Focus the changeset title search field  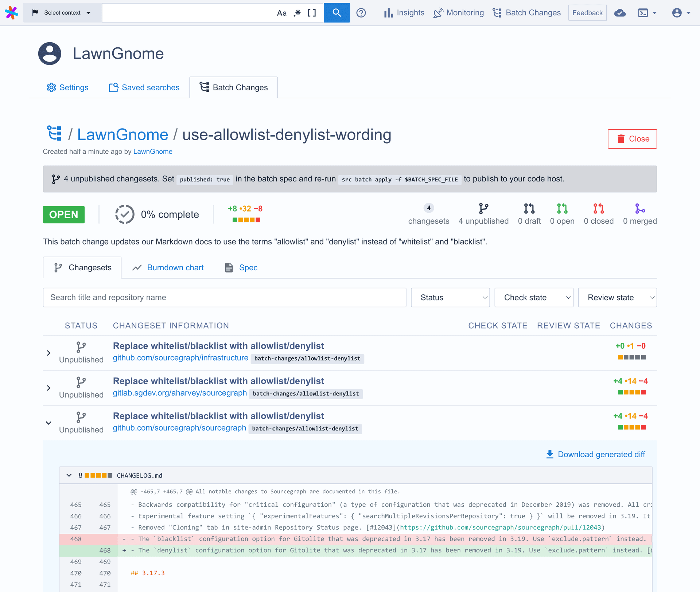[225, 298]
